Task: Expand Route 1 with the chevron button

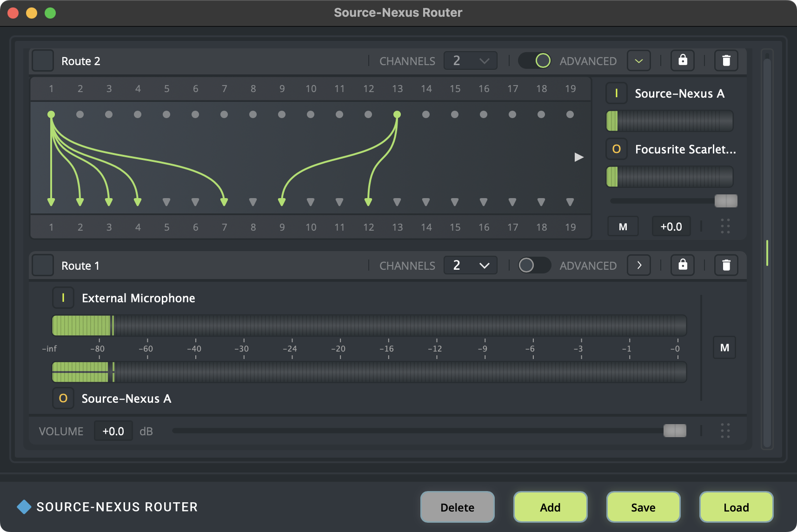Action: 639,265
